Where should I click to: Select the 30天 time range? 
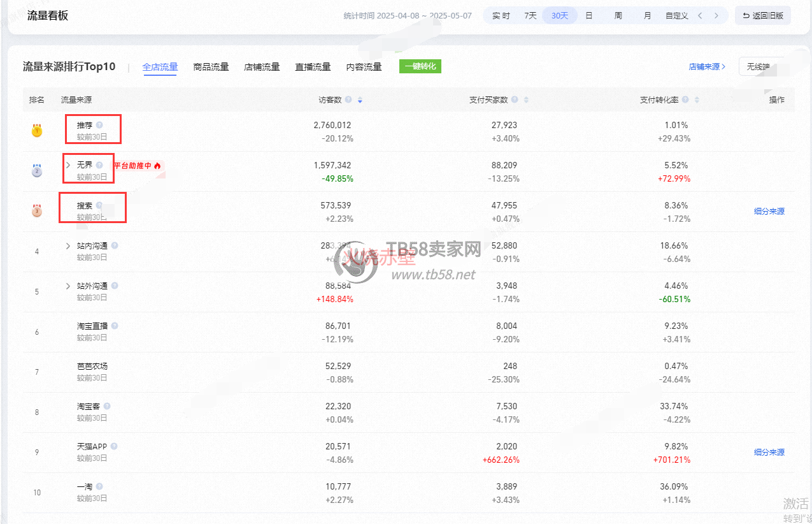click(x=560, y=15)
